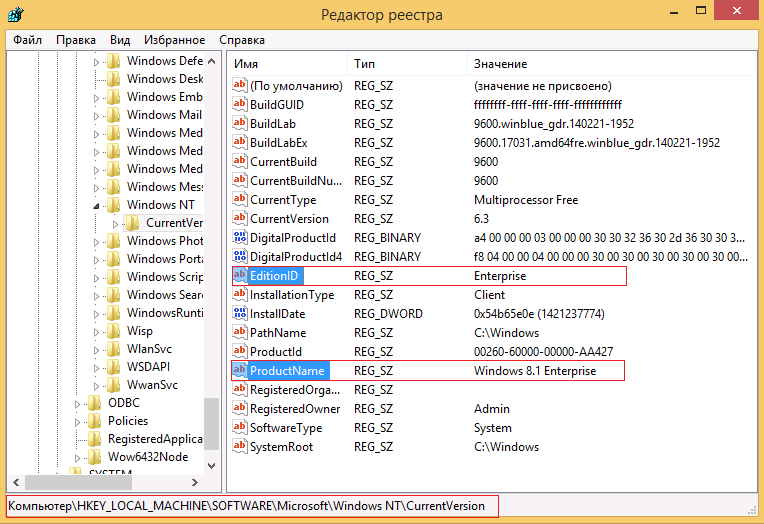Click the SystemRoot string value icon

coord(239,446)
